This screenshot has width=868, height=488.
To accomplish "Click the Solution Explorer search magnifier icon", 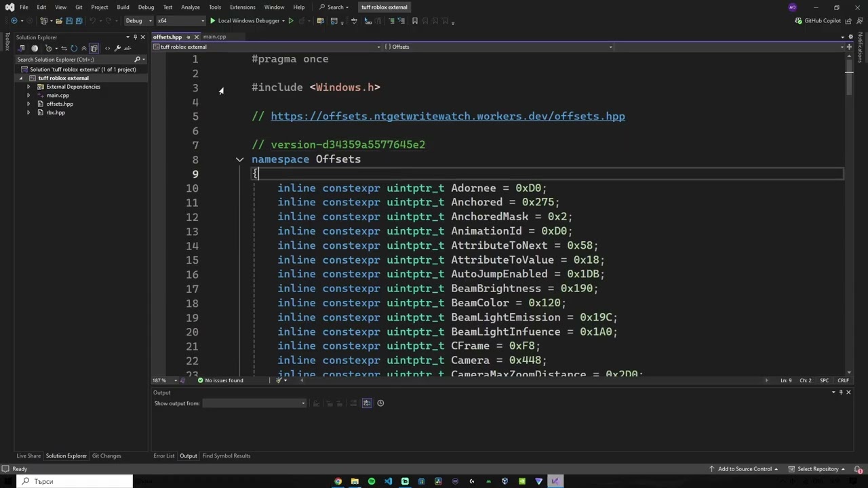I will pyautogui.click(x=137, y=59).
